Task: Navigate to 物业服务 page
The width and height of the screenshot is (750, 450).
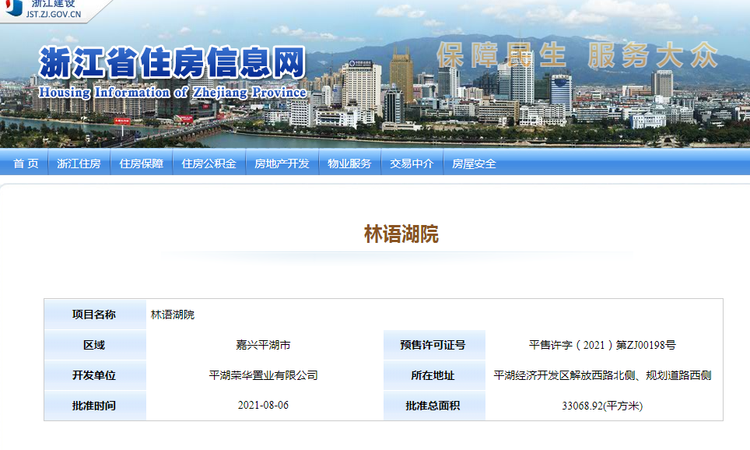Action: point(349,164)
